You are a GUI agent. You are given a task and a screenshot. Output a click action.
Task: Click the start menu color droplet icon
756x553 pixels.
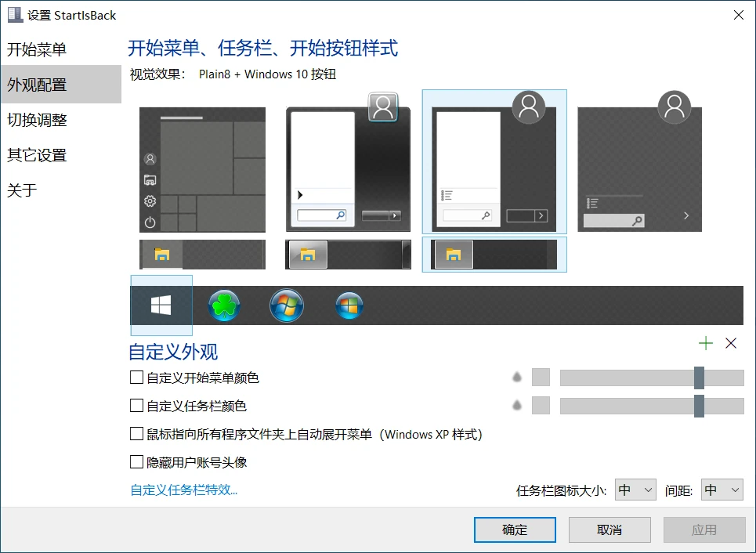click(517, 378)
